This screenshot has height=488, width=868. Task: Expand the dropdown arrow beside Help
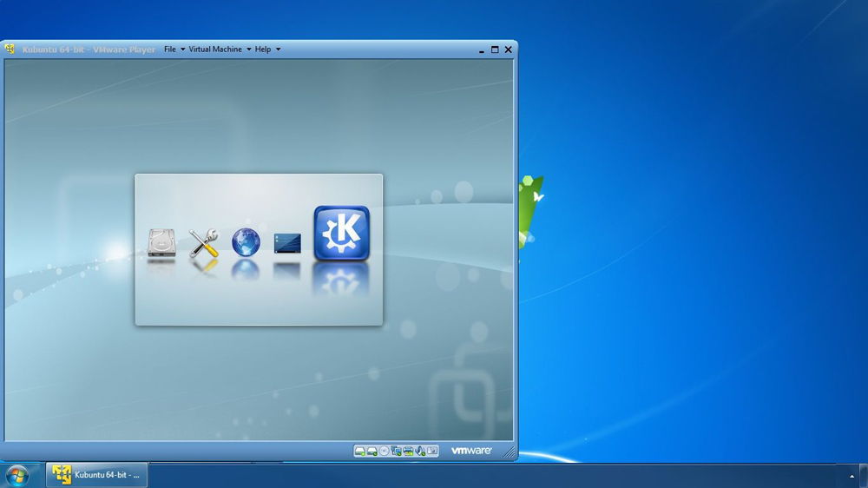pyautogui.click(x=278, y=49)
